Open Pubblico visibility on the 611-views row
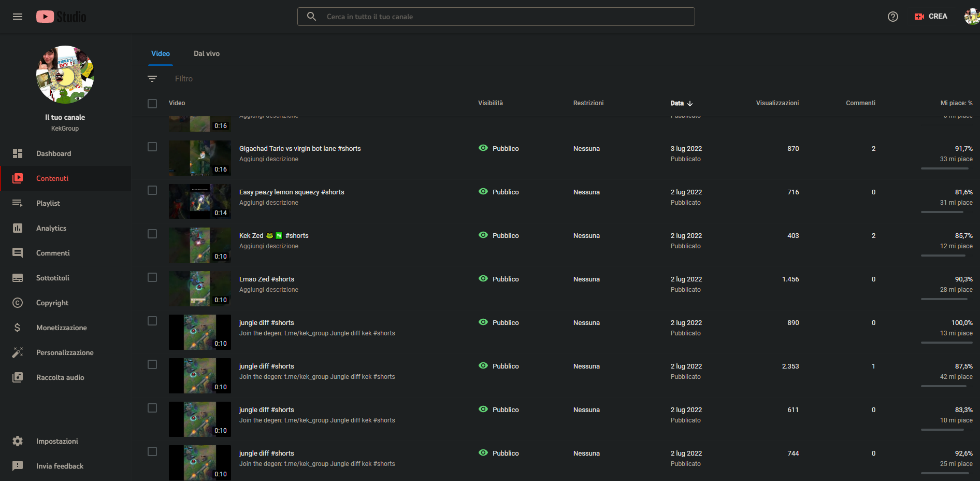 (x=499, y=409)
